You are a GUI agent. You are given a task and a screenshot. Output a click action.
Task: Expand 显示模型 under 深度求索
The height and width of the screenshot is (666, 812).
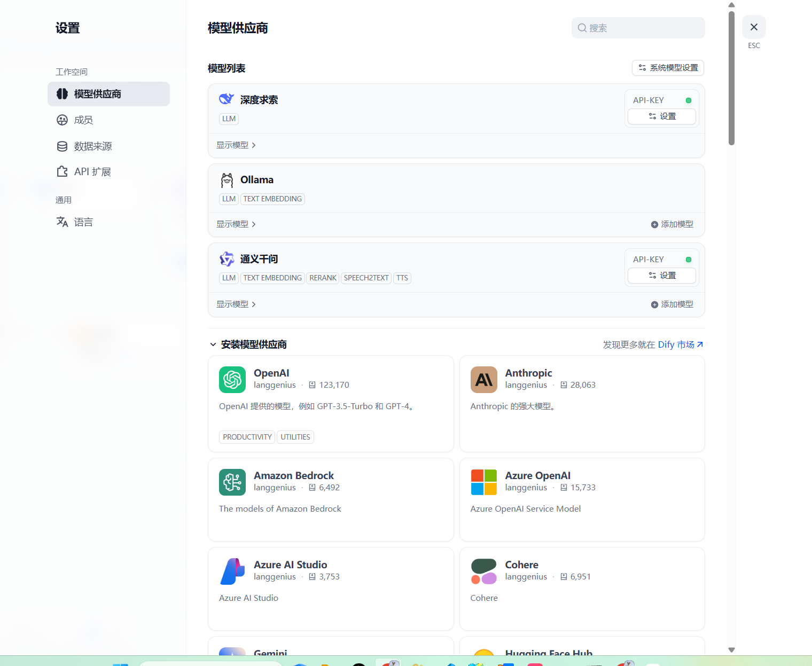[x=236, y=145]
